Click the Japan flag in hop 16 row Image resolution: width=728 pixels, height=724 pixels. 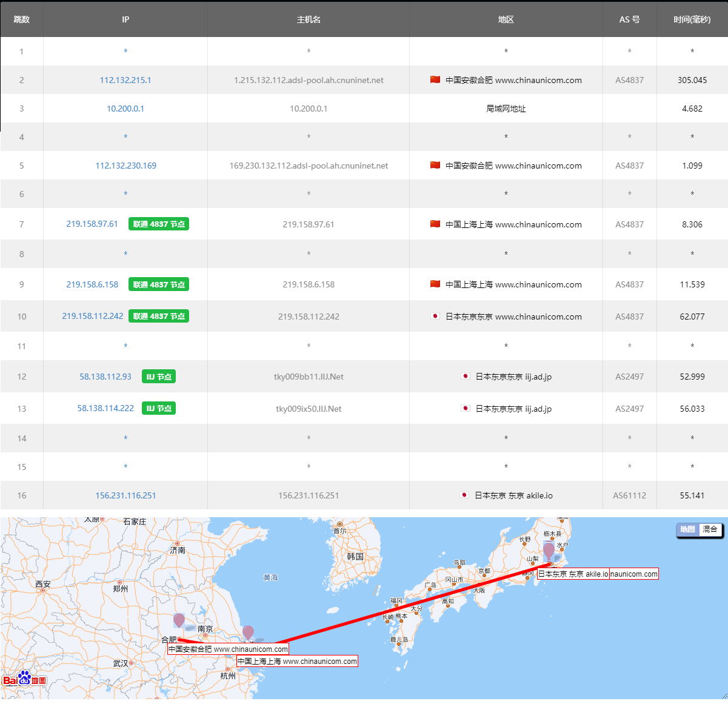pyautogui.click(x=464, y=495)
